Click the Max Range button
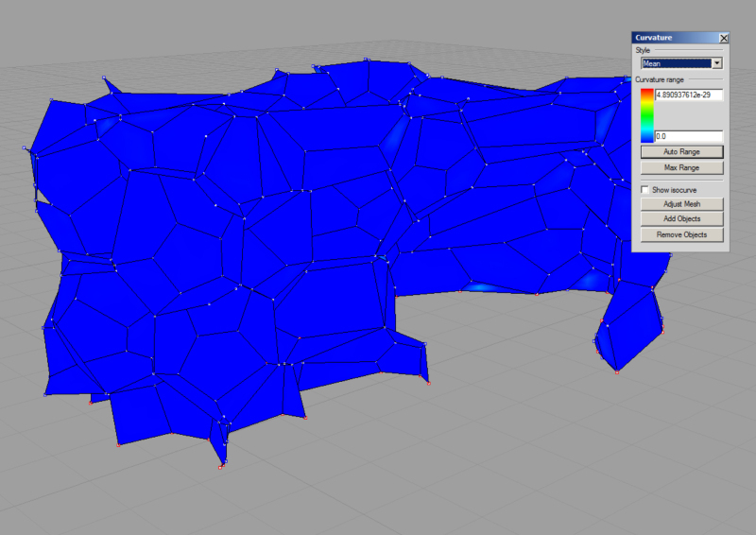 click(x=681, y=167)
